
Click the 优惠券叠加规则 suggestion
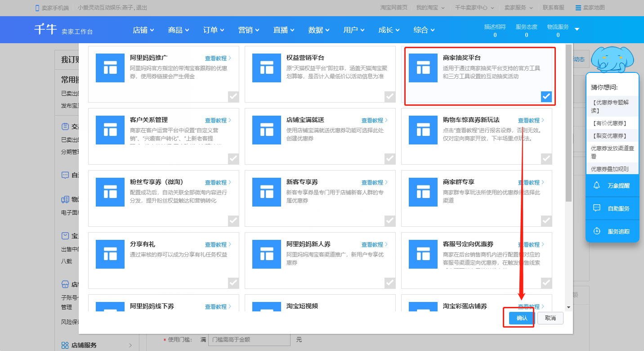click(609, 169)
